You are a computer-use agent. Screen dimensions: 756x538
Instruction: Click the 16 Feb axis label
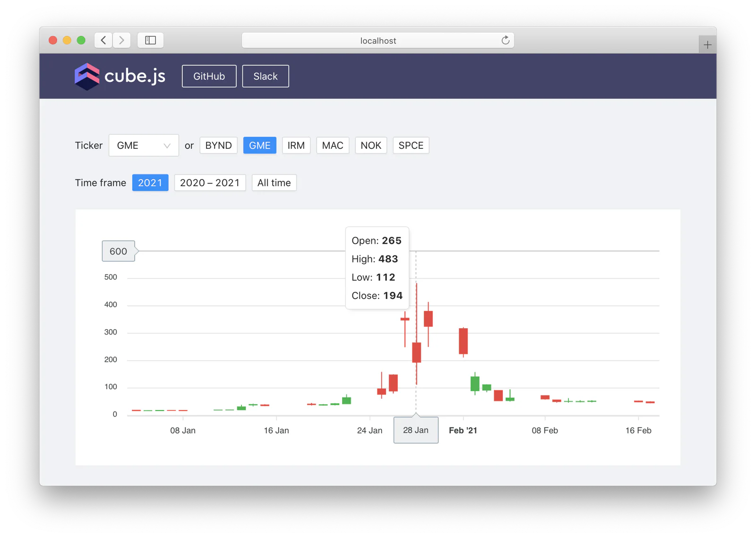click(x=638, y=430)
